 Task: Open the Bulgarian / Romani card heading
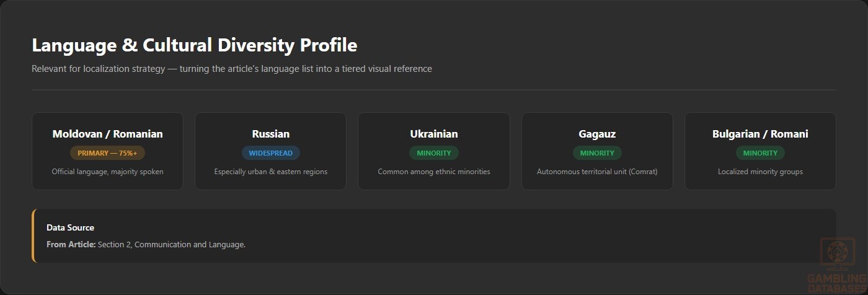760,134
